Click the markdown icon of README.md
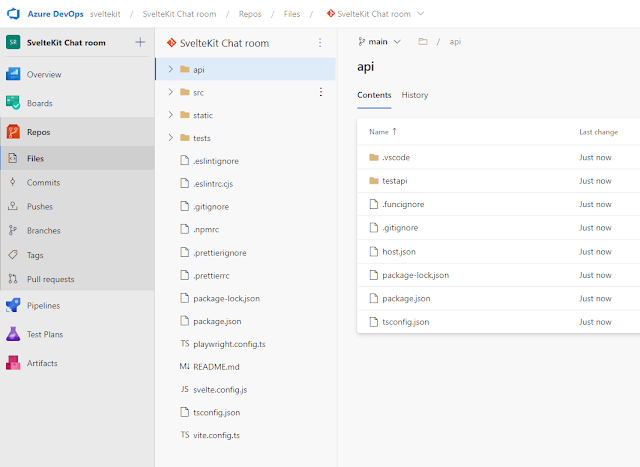Image resolution: width=640 pixels, height=467 pixels. click(x=184, y=367)
